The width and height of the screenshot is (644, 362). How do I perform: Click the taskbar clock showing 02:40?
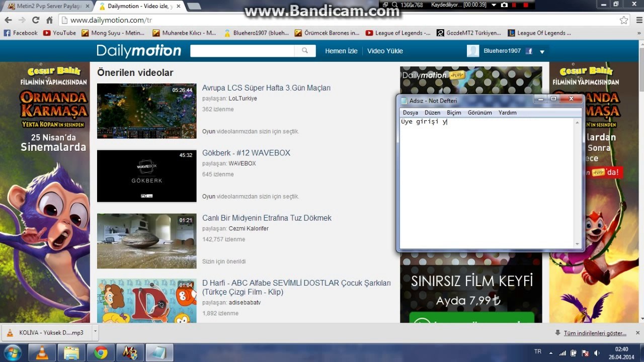tap(621, 353)
